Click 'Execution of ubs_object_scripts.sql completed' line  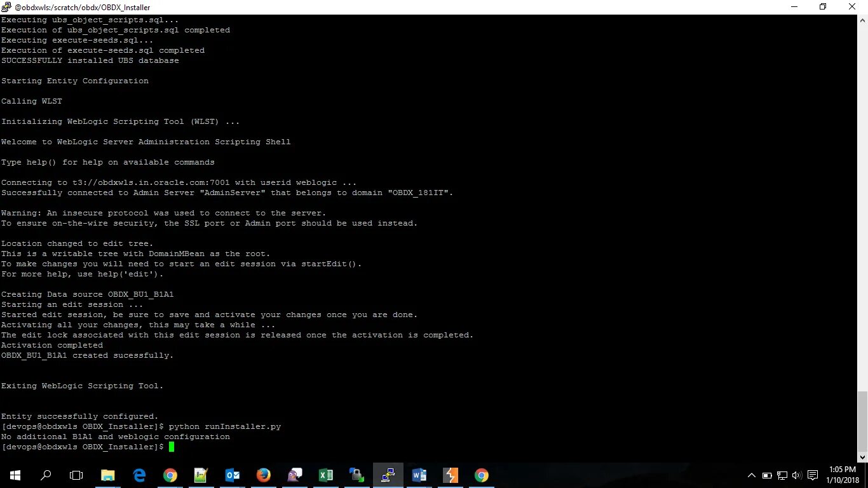click(115, 30)
